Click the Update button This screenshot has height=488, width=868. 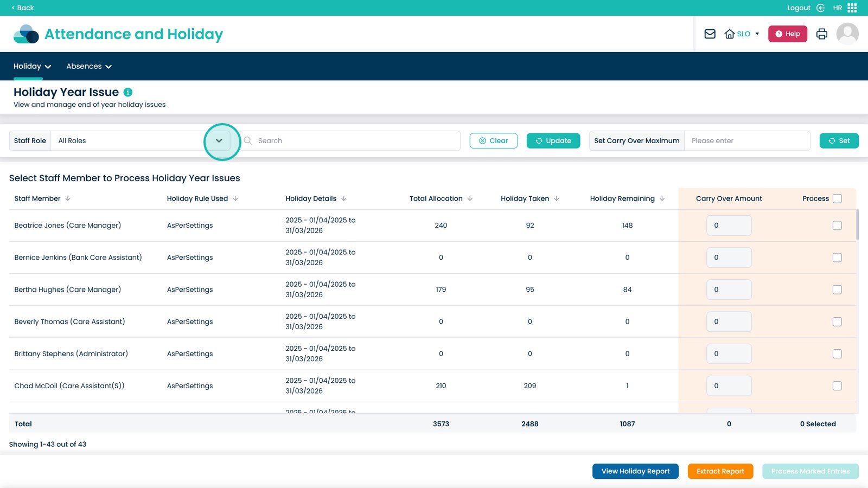(x=553, y=141)
